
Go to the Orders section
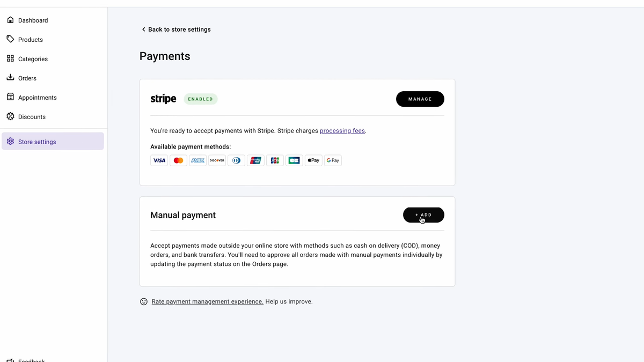point(27,78)
